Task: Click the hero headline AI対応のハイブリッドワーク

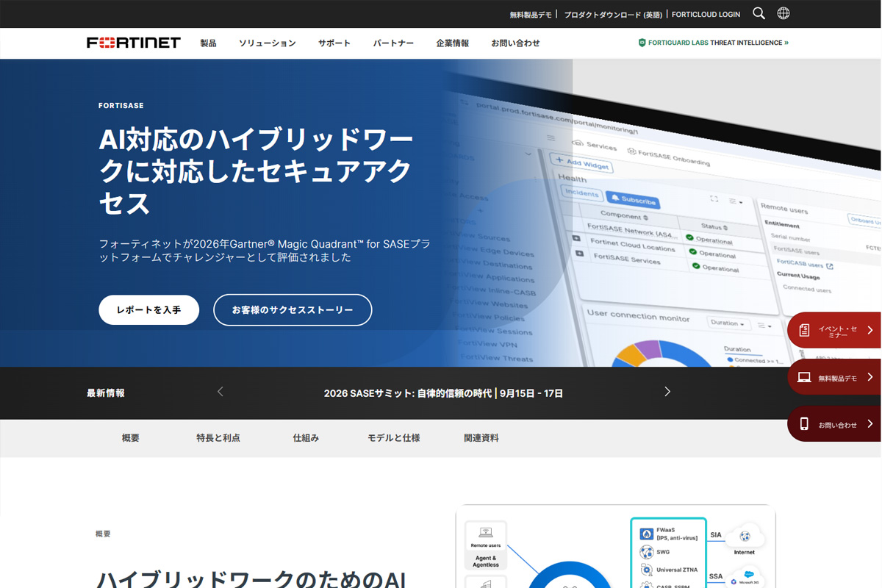Action: 257,171
